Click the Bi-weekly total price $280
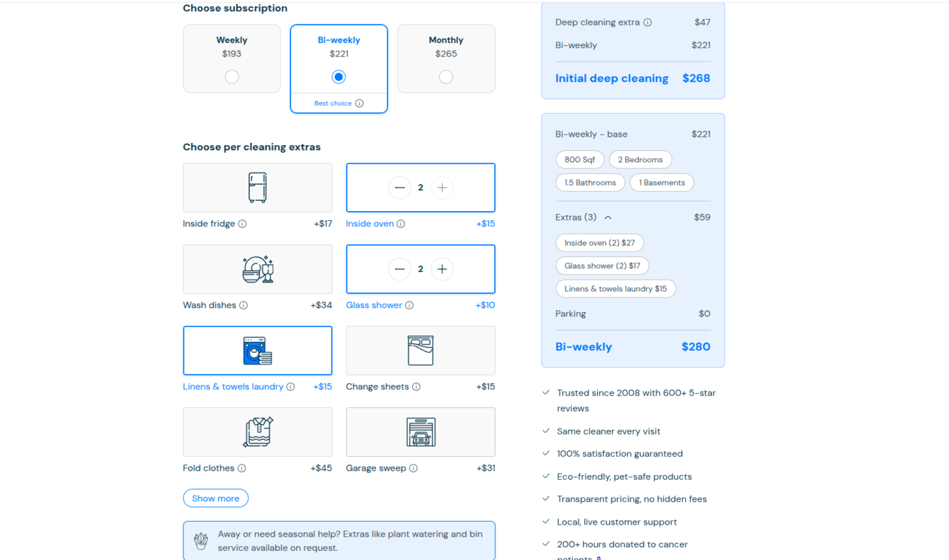This screenshot has height=560, width=949. pos(696,347)
